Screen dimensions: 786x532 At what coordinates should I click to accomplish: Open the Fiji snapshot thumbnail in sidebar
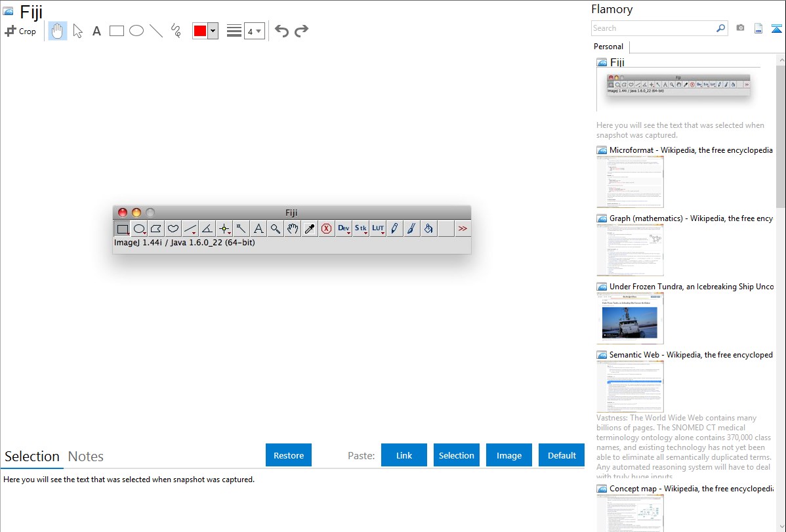678,88
